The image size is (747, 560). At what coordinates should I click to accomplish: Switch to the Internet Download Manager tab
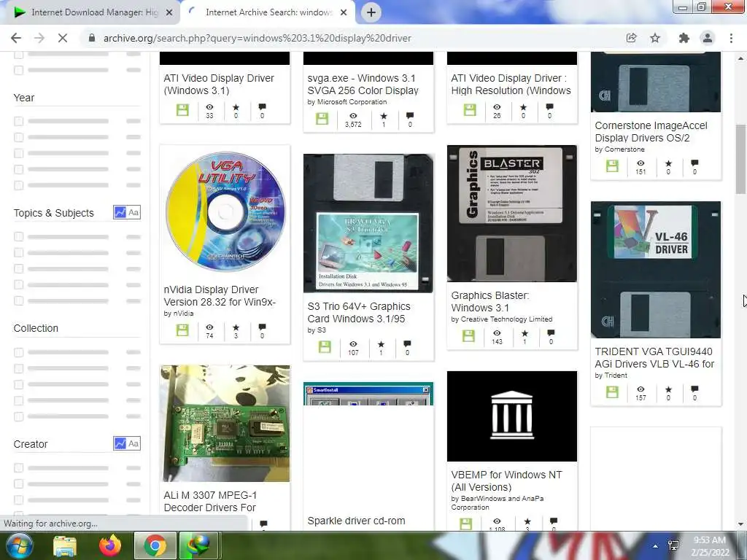pyautogui.click(x=93, y=12)
